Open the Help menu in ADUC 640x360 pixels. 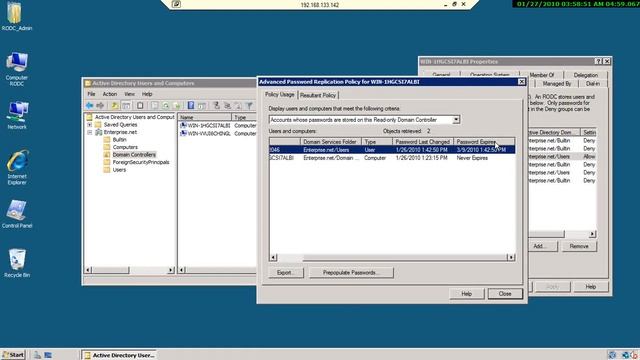coord(147,94)
